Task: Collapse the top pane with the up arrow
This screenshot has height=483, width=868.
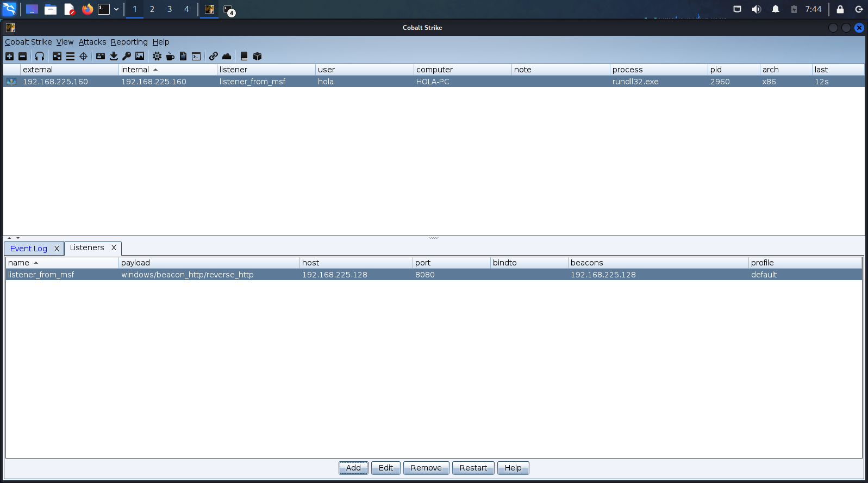Action: pyautogui.click(x=9, y=238)
